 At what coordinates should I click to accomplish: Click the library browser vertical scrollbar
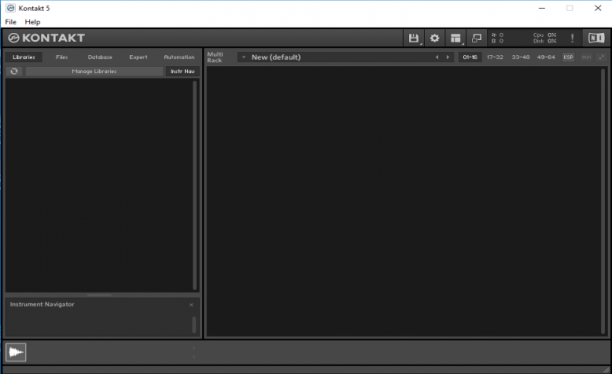195,185
